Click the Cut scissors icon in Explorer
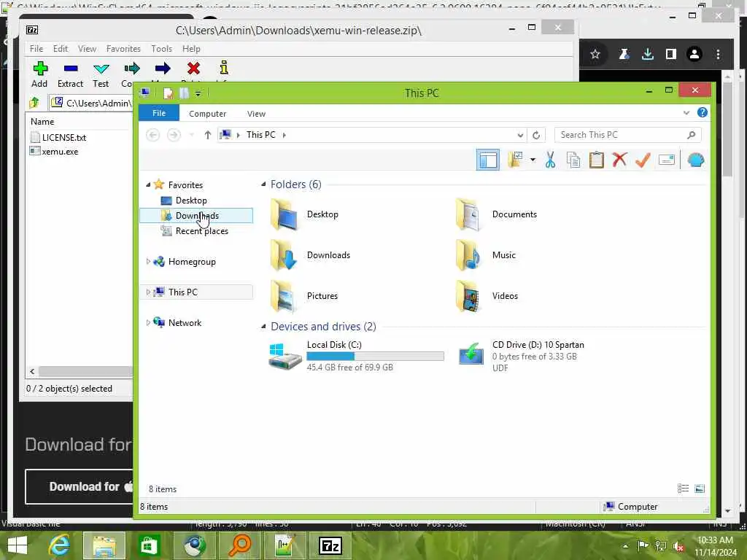This screenshot has width=747, height=560. [550, 160]
